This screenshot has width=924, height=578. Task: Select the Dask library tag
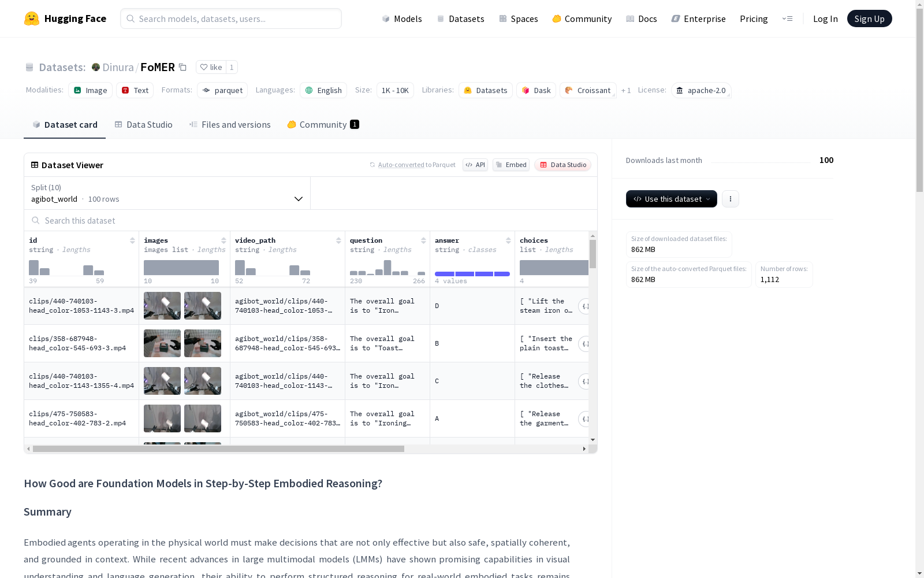click(x=536, y=90)
